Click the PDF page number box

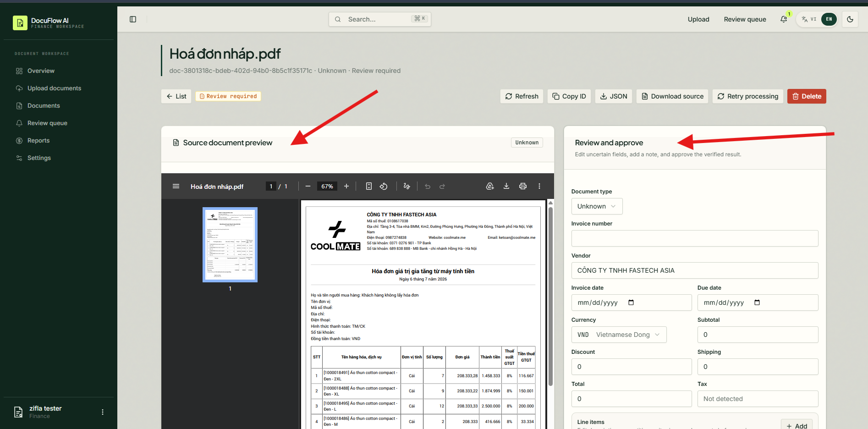(x=271, y=186)
